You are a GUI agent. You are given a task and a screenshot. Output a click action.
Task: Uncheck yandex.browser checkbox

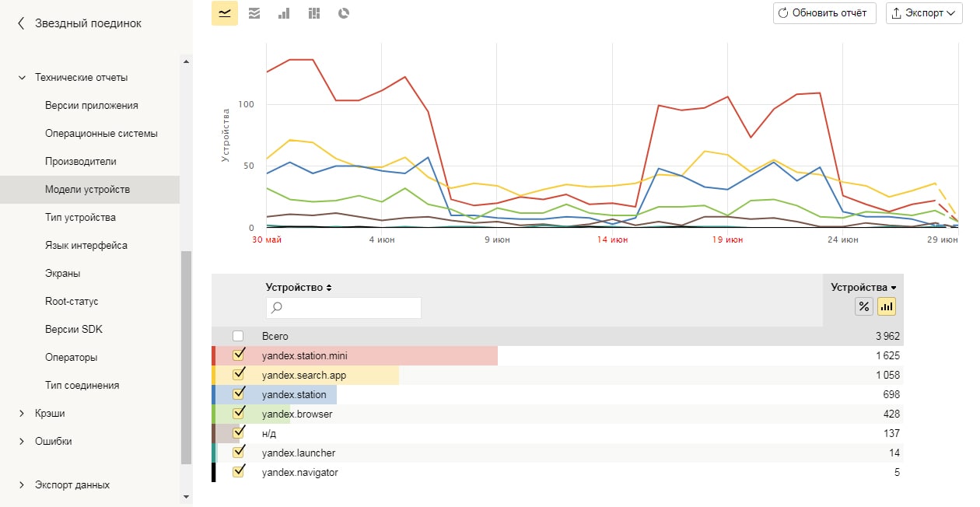point(238,413)
